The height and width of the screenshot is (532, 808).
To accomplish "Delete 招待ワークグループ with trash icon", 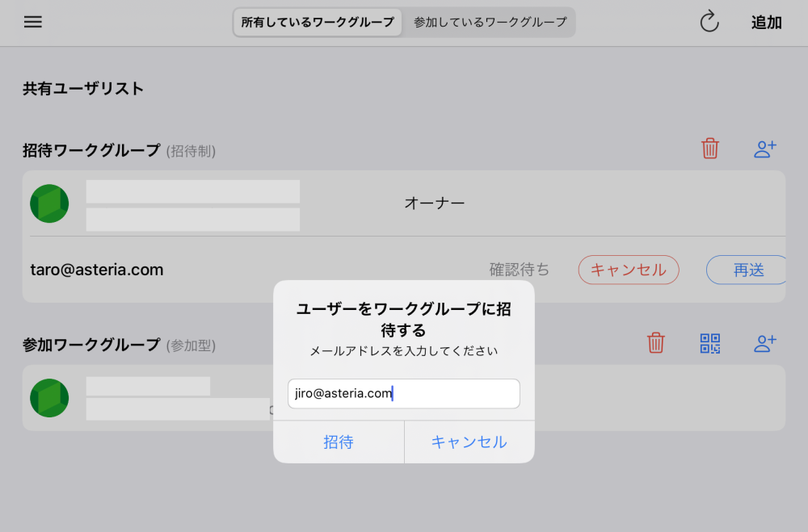I will (x=709, y=149).
